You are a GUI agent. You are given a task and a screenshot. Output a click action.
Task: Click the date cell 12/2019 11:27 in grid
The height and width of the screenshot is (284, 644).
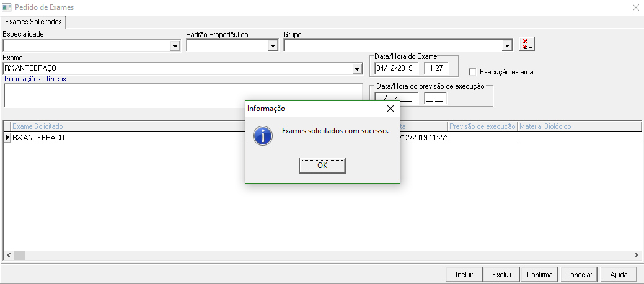point(424,138)
